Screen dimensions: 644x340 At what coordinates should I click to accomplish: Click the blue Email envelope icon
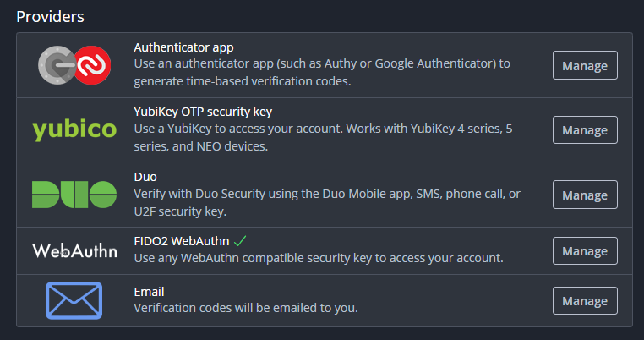tap(74, 300)
